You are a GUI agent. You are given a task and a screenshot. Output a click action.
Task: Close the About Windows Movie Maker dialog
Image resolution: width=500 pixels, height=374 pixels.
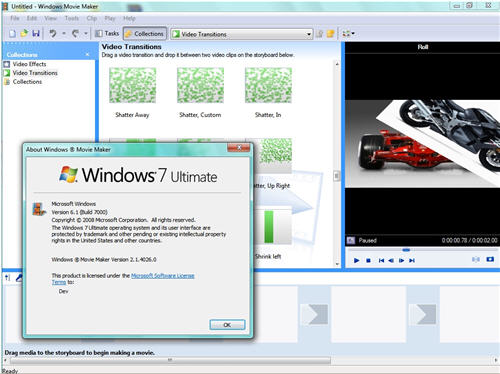point(239,148)
